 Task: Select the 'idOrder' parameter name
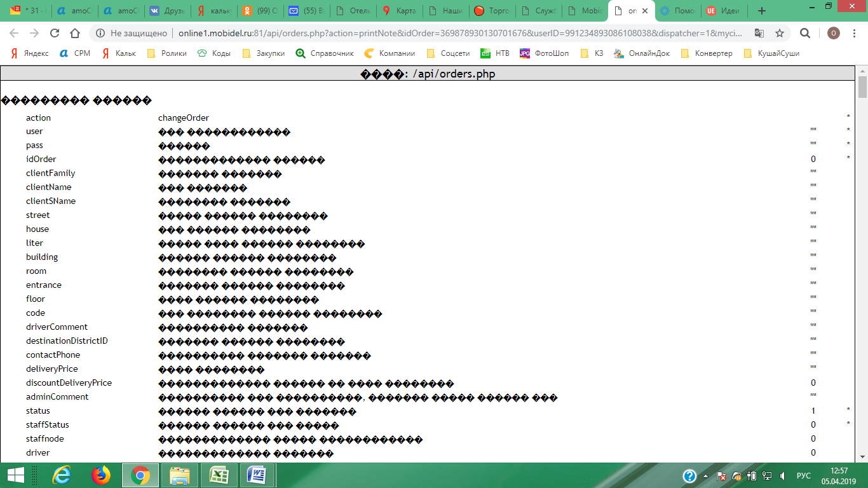(41, 159)
